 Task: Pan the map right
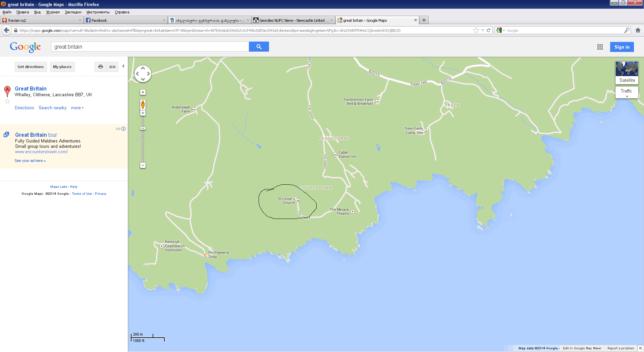click(149, 74)
